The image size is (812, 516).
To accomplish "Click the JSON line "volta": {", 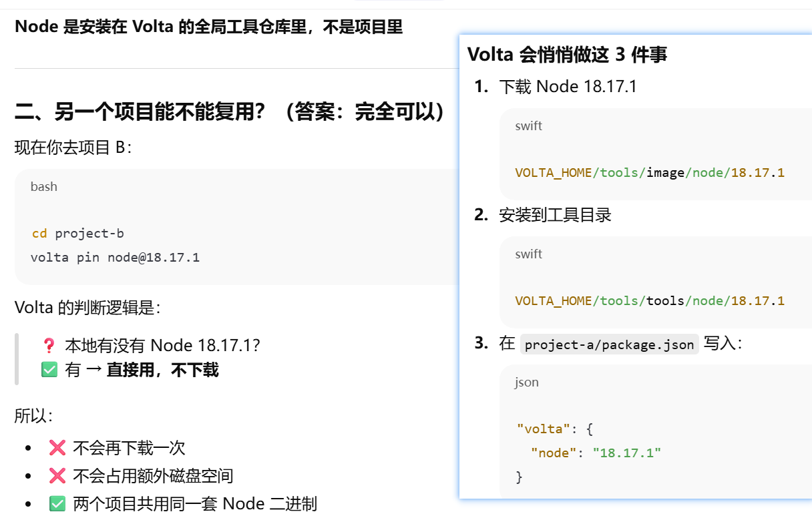I will tap(555, 429).
